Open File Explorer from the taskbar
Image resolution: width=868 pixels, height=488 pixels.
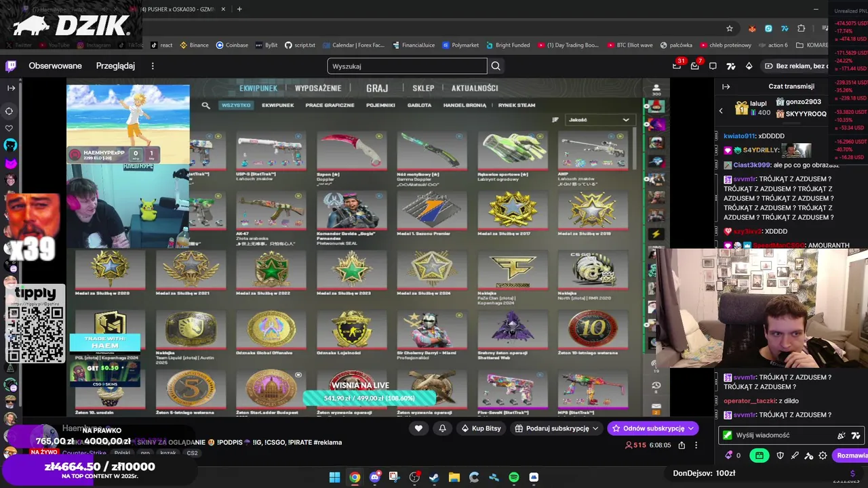coord(454,477)
